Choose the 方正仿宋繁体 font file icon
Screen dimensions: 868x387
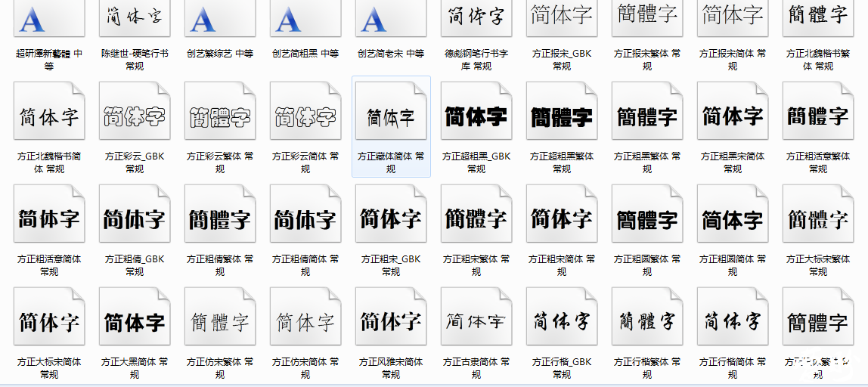coord(220,316)
